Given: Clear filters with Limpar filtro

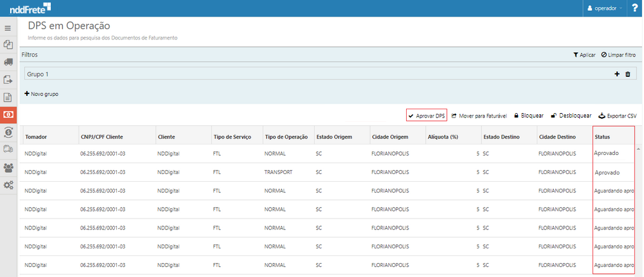Looking at the screenshot, I should (x=618, y=55).
